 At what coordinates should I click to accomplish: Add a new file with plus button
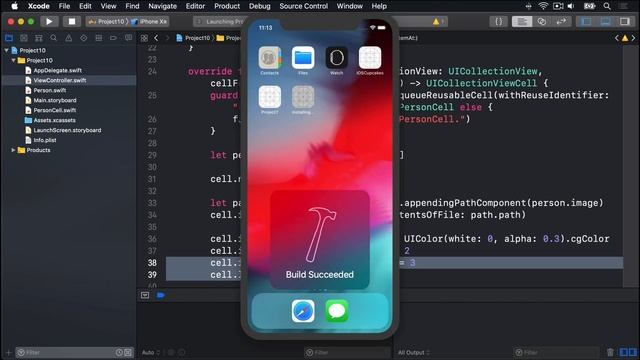coord(8,352)
